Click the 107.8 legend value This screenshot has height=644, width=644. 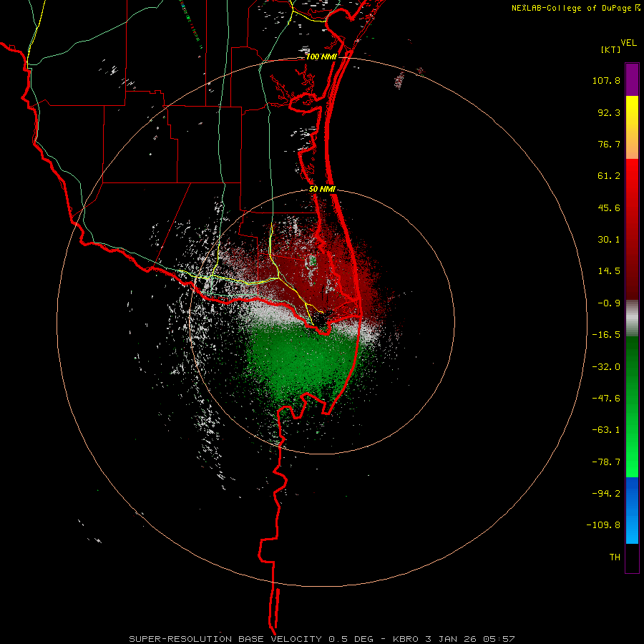tap(606, 80)
